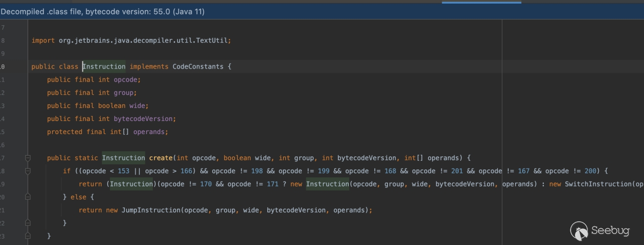Viewport: 644px width, 245px height.
Task: Select the operands field declaration name
Action: [x=149, y=132]
